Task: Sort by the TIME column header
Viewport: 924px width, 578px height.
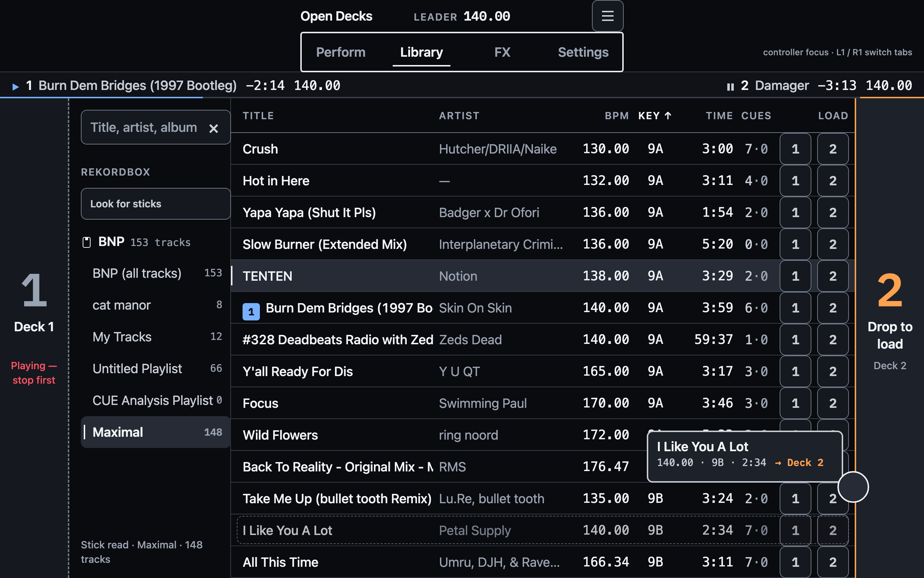Action: click(719, 116)
